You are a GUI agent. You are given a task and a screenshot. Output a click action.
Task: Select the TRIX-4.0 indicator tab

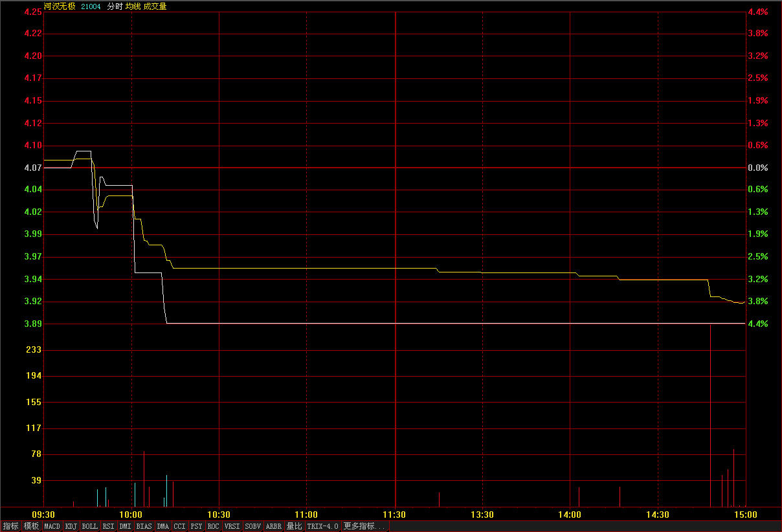pos(322,526)
